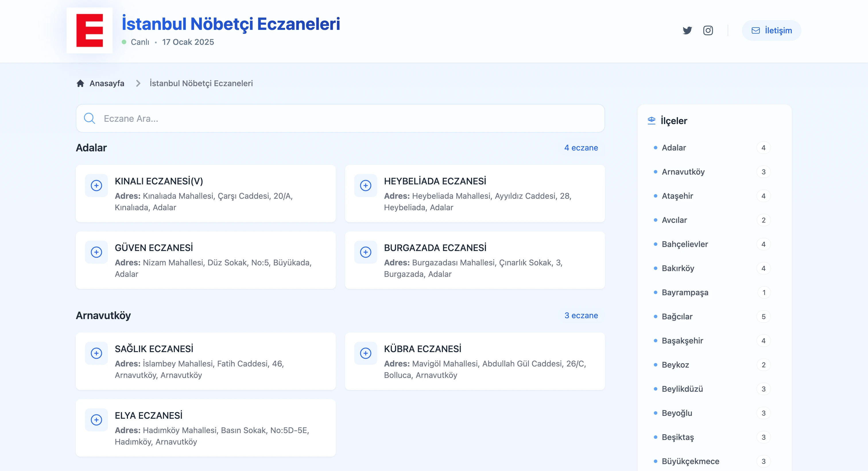Select Bakırköy district in sidebar
Viewport: 868px width, 471px height.
[678, 268]
